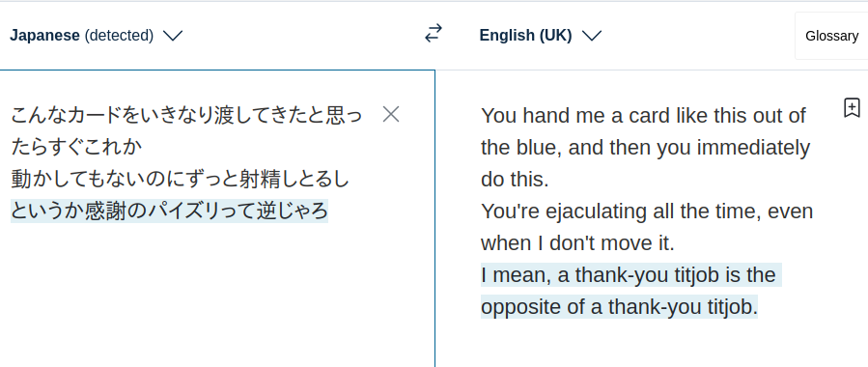Select the Japanese (detected) source language label
This screenshot has height=367, width=868.
coord(81,36)
